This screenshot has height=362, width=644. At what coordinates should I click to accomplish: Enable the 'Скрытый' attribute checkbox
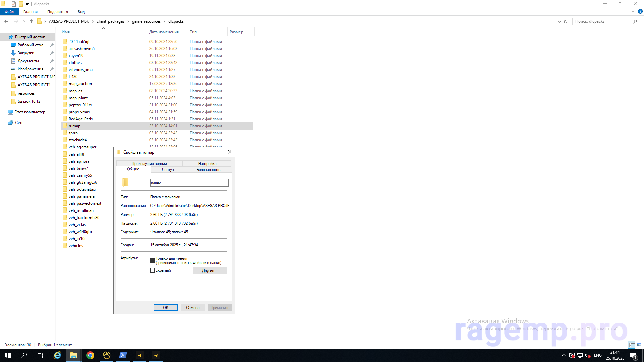152,270
